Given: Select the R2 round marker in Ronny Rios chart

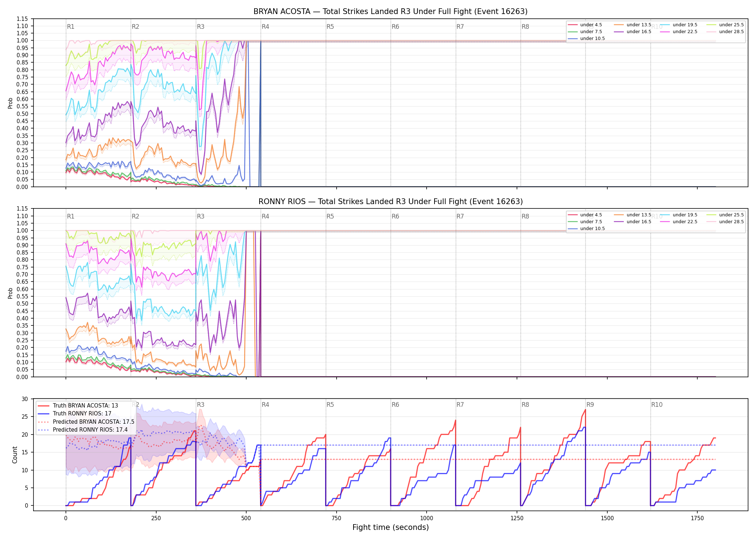Looking at the screenshot, I should point(135,216).
